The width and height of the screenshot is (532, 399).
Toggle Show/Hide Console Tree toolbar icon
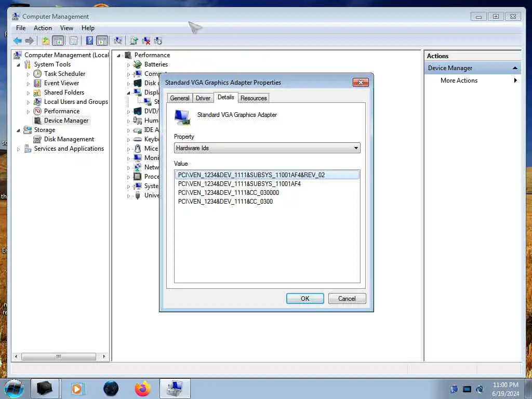[x=58, y=41]
